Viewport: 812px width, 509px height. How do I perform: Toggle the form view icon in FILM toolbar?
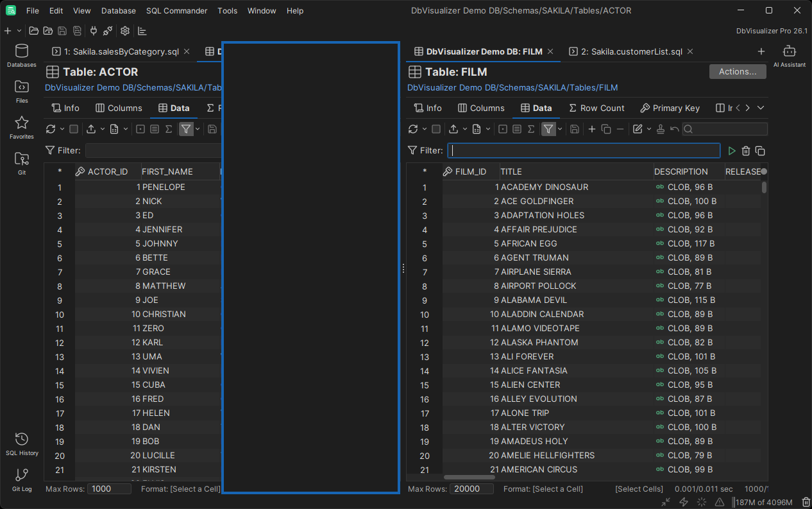point(503,129)
